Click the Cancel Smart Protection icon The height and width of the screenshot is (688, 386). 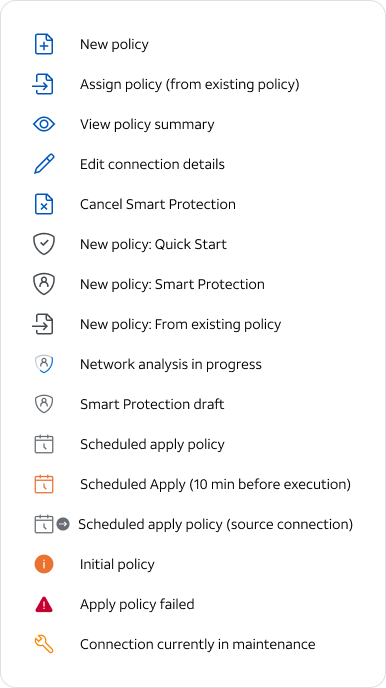click(44, 204)
